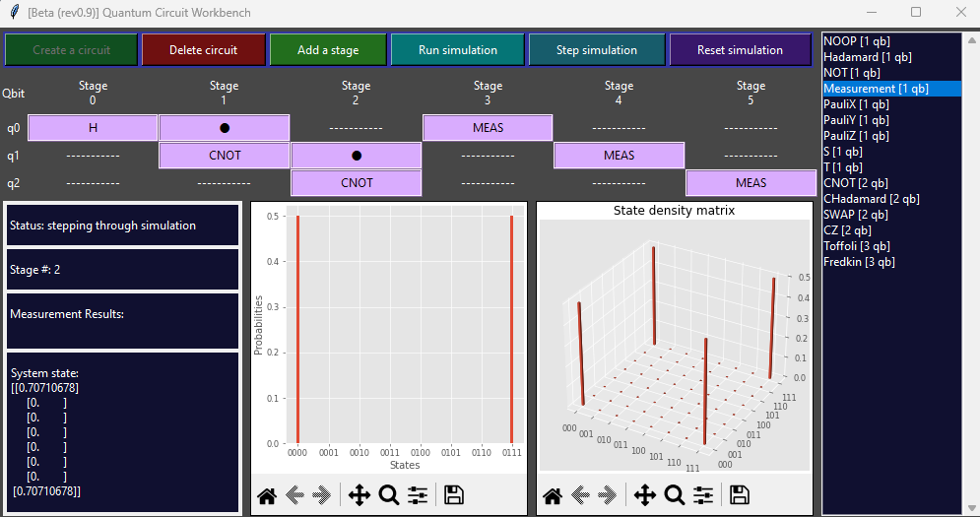Click the Add a stage button
980x517 pixels.
click(x=328, y=50)
